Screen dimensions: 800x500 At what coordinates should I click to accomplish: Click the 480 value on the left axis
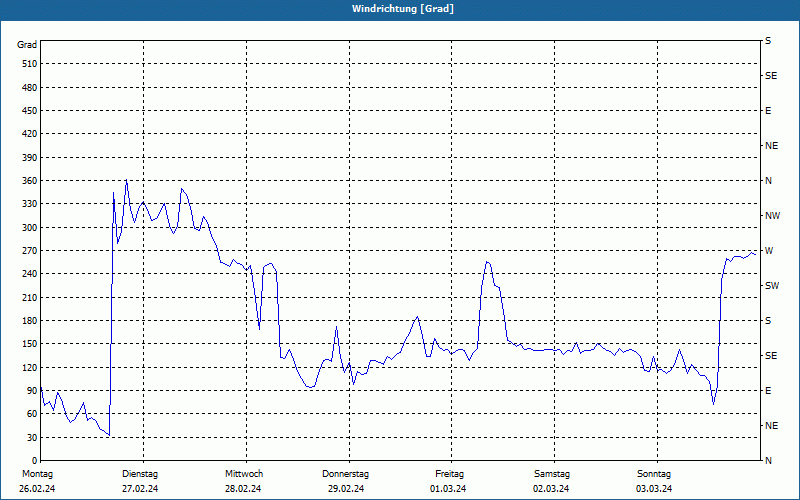30,88
